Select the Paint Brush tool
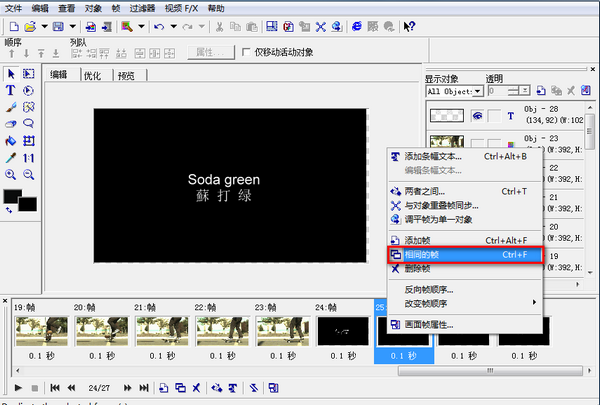The image size is (600, 405). (x=11, y=107)
